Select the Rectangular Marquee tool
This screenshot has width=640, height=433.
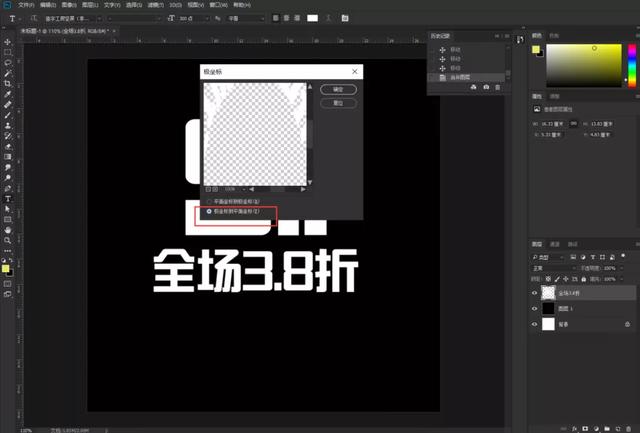point(8,52)
